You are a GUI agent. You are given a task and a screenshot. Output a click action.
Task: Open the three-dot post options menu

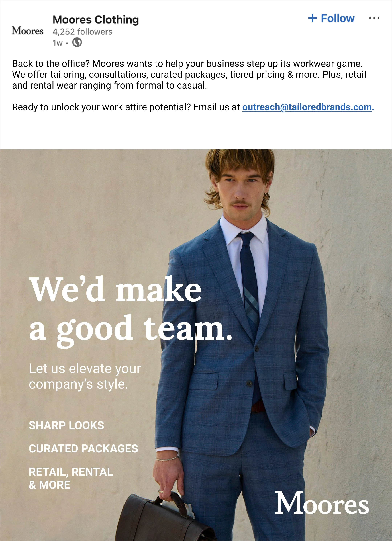(374, 18)
